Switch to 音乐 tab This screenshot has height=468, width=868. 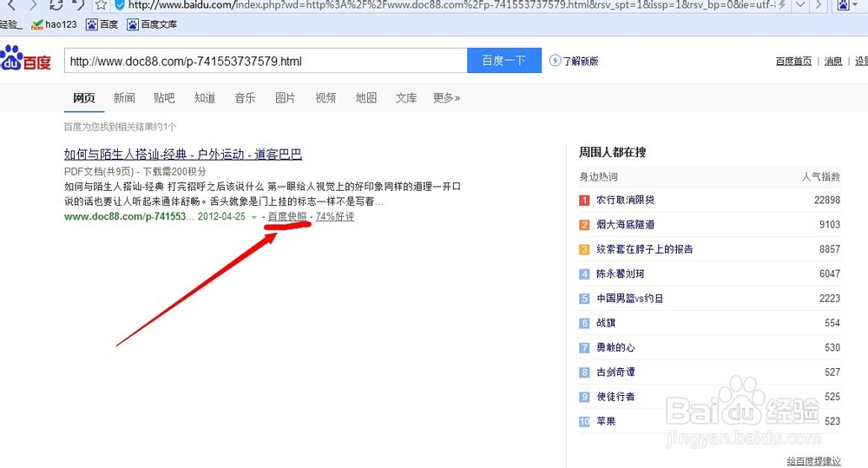click(246, 98)
